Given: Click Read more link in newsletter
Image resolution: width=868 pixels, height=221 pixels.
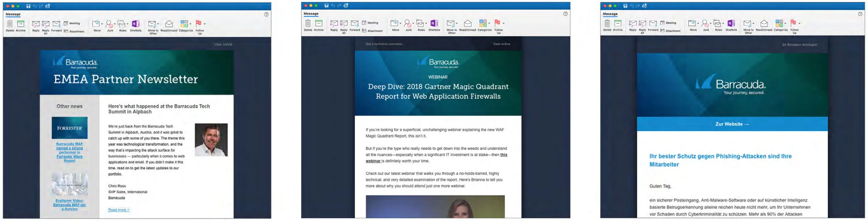Looking at the screenshot, I should (x=119, y=210).
